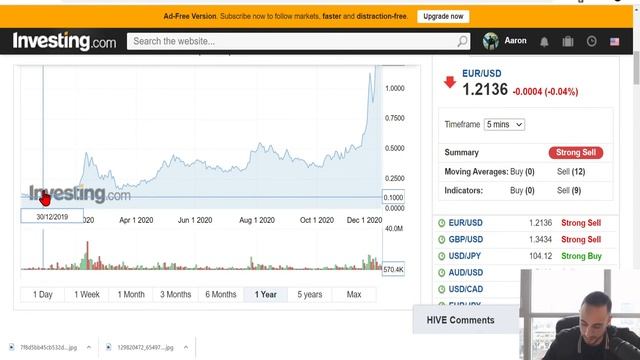640x360 pixels.
Task: Select the 1 Year chart range
Action: coord(265,294)
